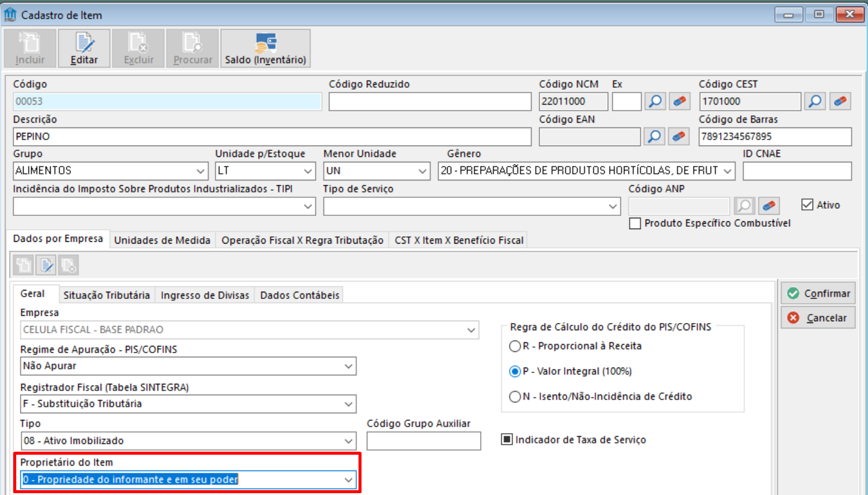Open the Unidade p/Estoque dropdown
The image size is (868, 495).
[x=309, y=171]
